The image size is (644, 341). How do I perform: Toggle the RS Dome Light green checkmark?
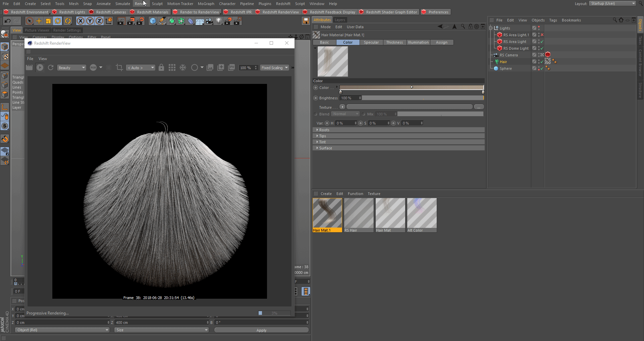(542, 48)
